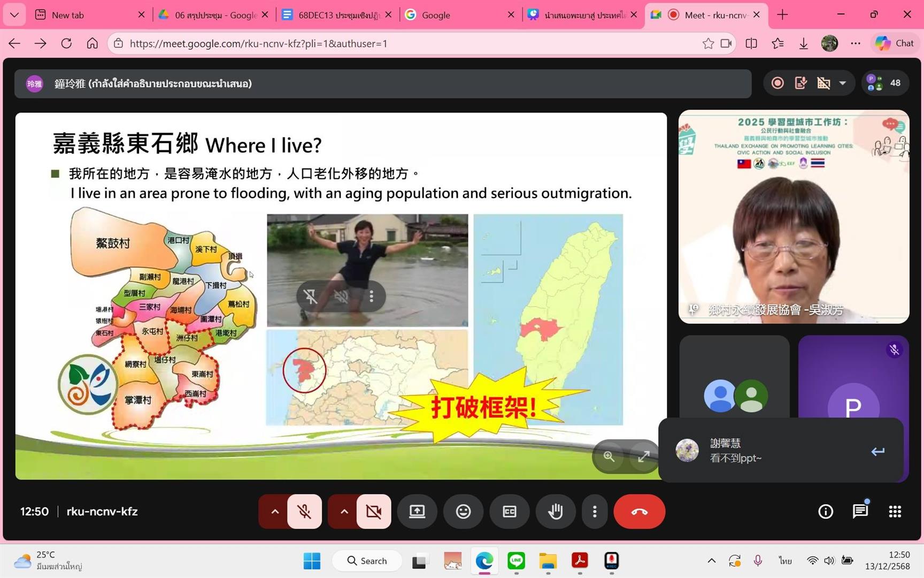Toggle closed captions
Image resolution: width=924 pixels, height=578 pixels.
click(x=510, y=512)
